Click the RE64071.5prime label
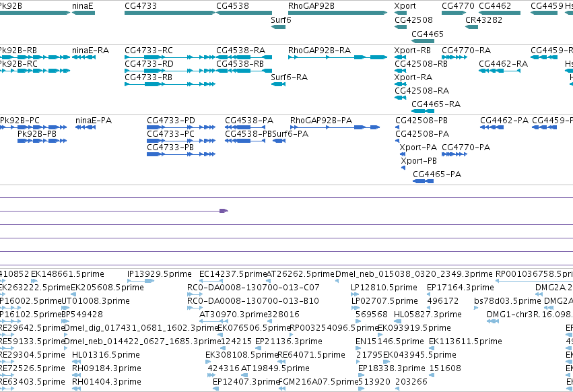The width and height of the screenshot is (573, 392). [311, 355]
